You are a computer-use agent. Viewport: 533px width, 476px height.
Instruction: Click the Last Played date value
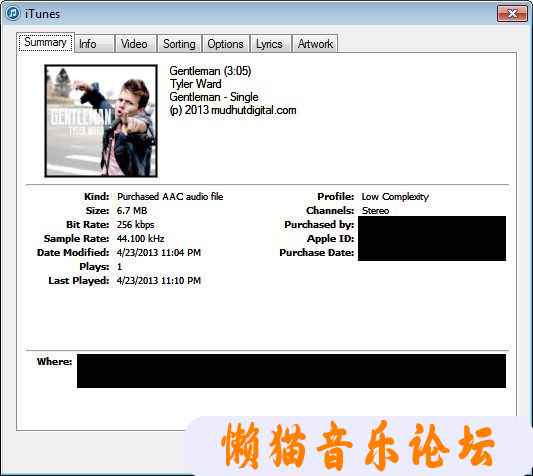(159, 280)
